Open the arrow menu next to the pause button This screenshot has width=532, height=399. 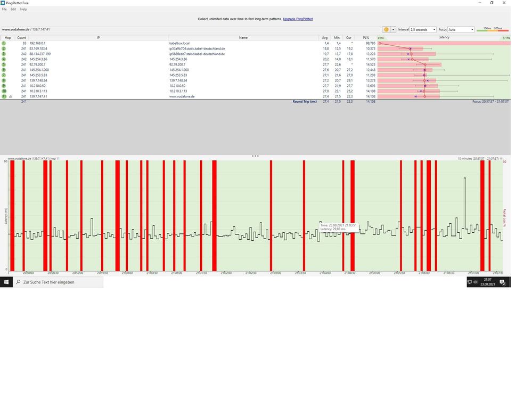[393, 29]
